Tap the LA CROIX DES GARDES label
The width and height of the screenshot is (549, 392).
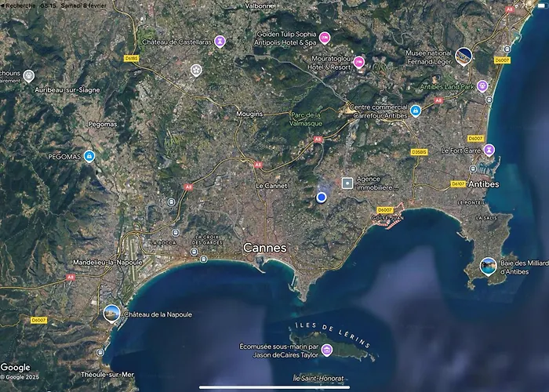click(207, 240)
